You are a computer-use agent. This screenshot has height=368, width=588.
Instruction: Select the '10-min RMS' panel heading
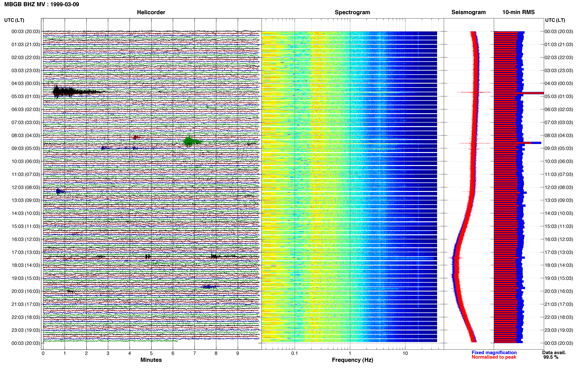(518, 12)
